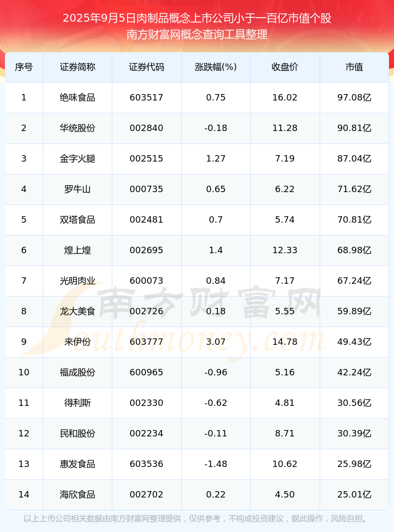Viewport: 394px width, 532px height.
Task: Click market value 68.98亿
Action: 354,250
